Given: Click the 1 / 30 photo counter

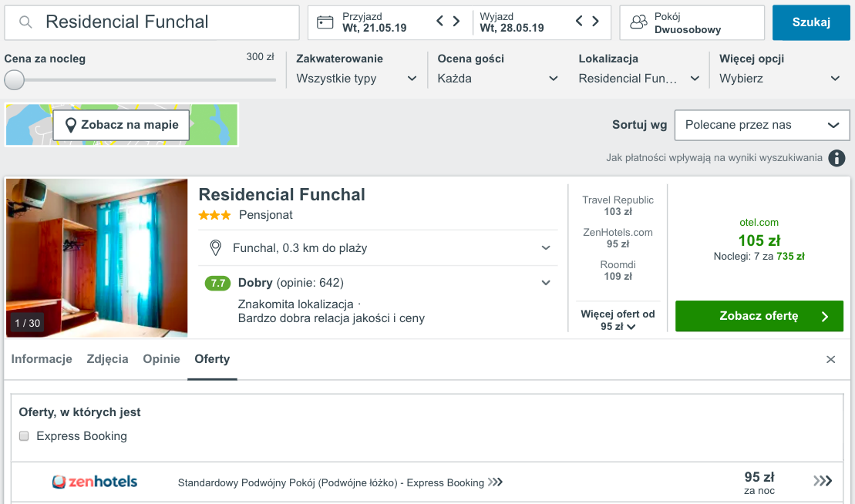Looking at the screenshot, I should pyautogui.click(x=27, y=323).
